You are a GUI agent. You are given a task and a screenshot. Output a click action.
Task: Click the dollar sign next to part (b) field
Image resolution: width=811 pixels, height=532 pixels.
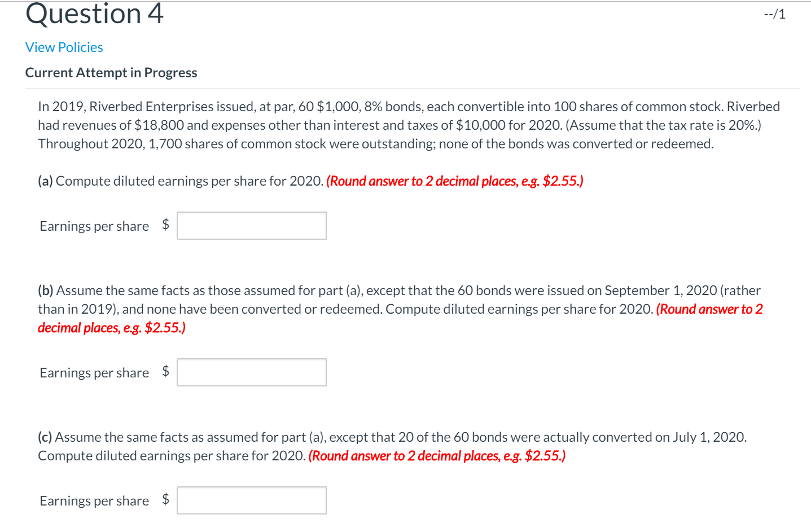point(166,372)
